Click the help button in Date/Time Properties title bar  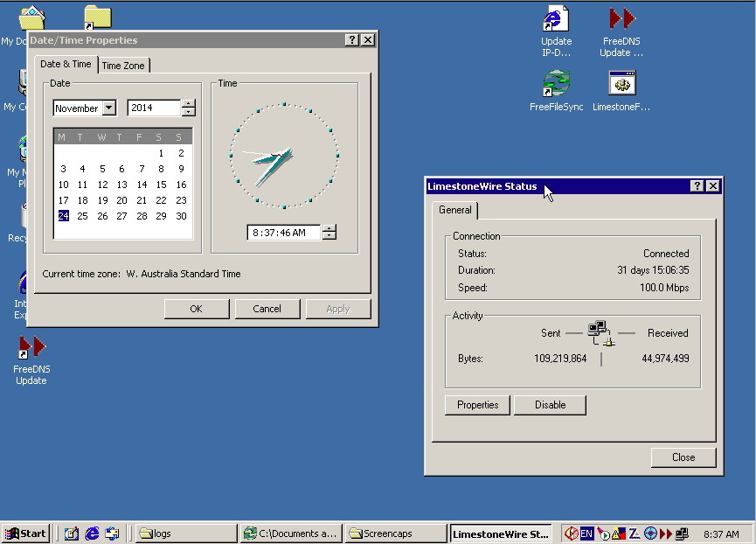tap(352, 40)
